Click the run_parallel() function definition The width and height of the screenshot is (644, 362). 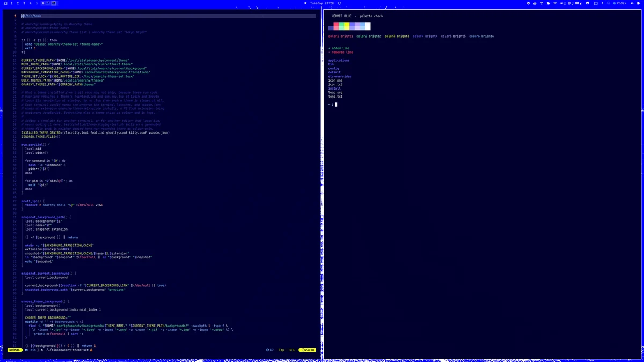coord(35,145)
